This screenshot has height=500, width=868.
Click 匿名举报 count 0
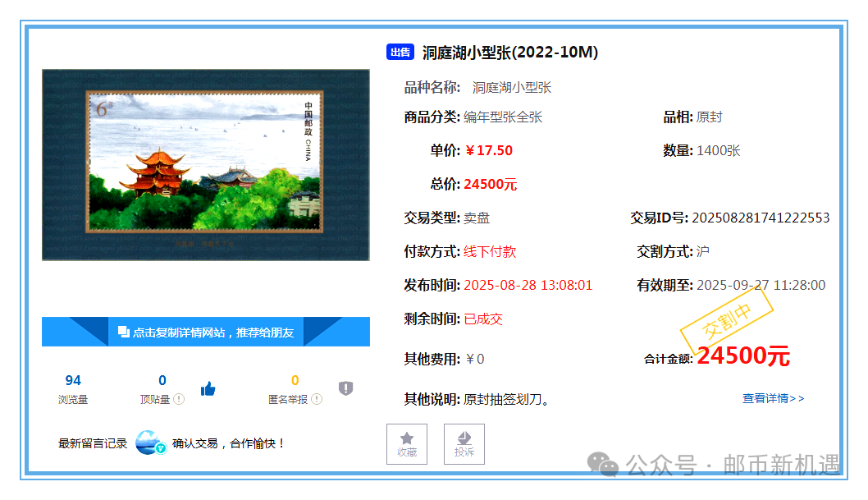pos(295,380)
